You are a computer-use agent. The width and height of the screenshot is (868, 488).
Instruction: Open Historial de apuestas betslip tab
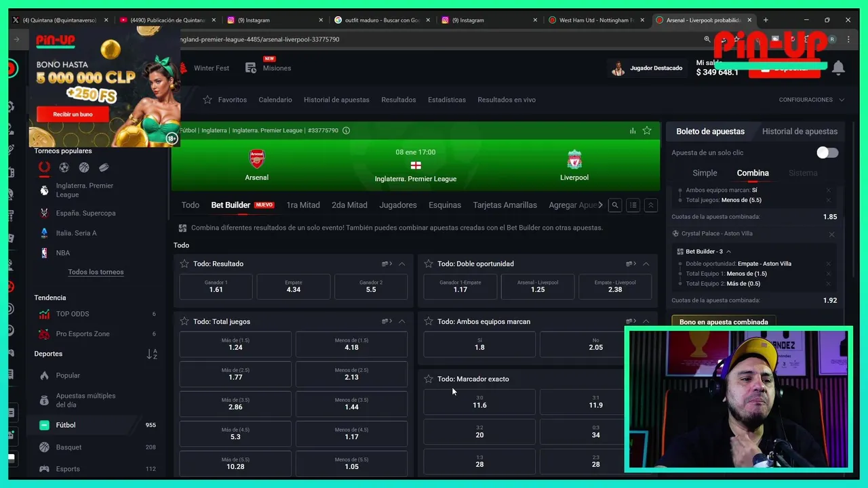coord(800,131)
